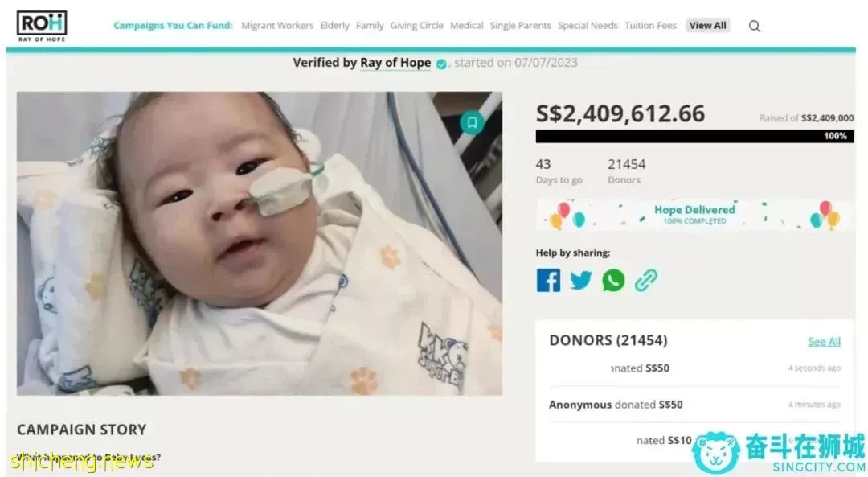868x477 pixels.
Task: Click the View All button
Action: point(707,26)
